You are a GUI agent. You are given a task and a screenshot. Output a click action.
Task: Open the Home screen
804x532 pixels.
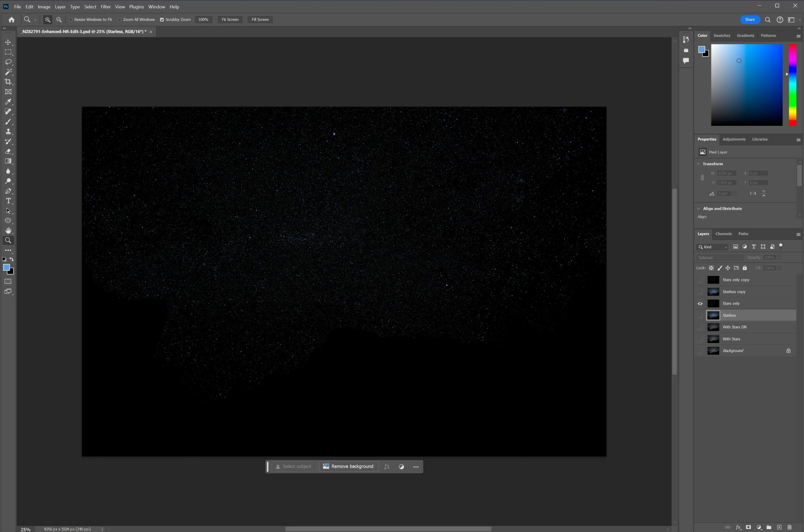pyautogui.click(x=12, y=20)
